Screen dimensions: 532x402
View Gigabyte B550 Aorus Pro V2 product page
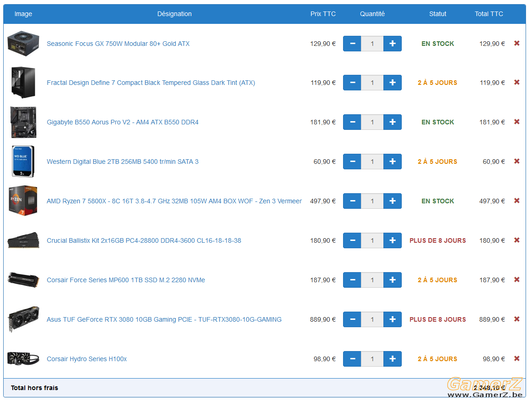[x=122, y=122]
